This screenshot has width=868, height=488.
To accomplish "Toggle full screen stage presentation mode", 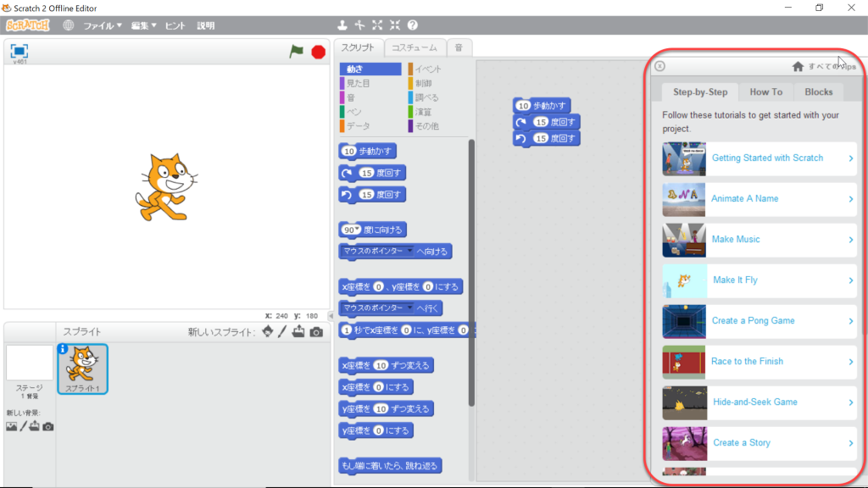I will (19, 51).
